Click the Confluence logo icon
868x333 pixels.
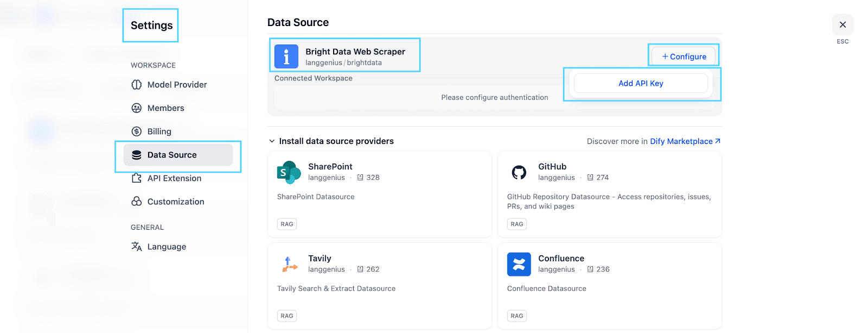(519, 264)
